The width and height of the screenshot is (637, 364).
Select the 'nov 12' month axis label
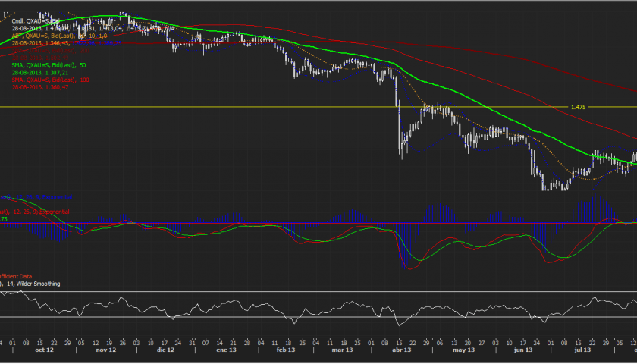click(105, 350)
